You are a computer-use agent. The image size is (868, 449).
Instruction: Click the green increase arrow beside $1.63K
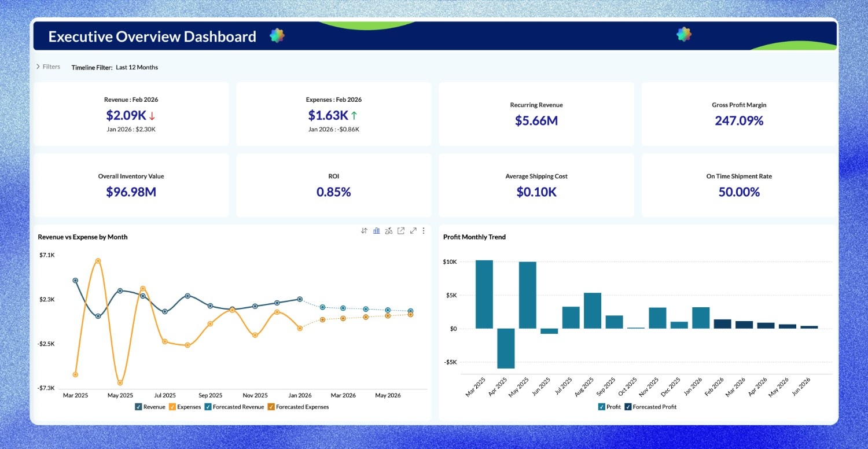pos(355,115)
